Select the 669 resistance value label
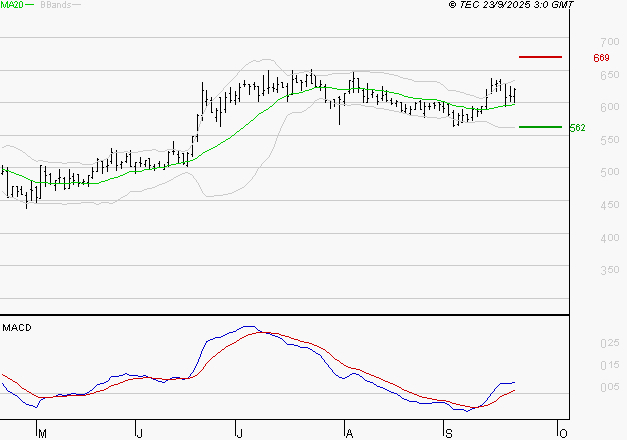This screenshot has width=627, height=440. 601,58
